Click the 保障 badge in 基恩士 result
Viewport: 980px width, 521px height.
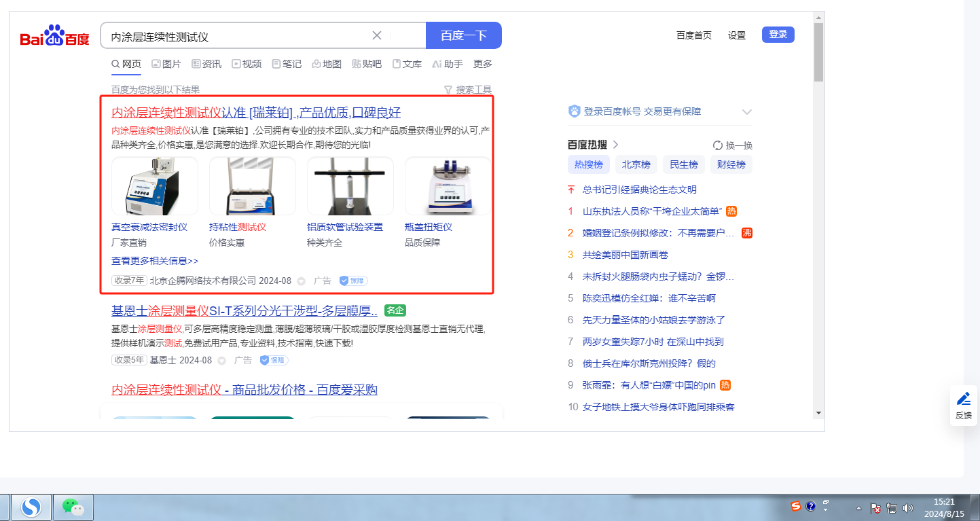[274, 360]
